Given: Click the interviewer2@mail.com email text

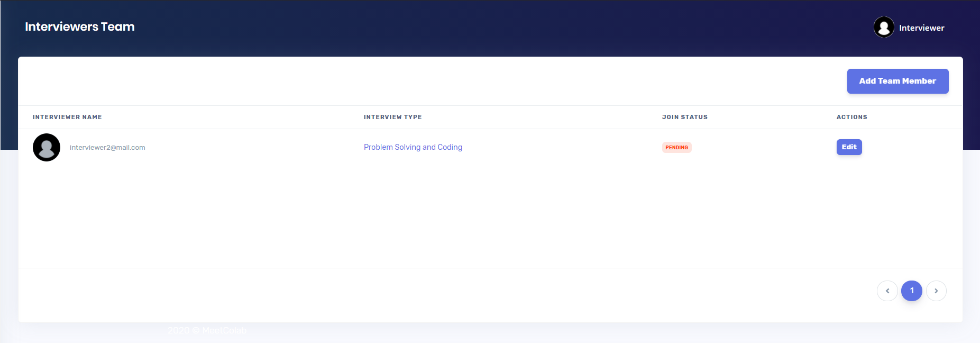Looking at the screenshot, I should click(x=107, y=148).
